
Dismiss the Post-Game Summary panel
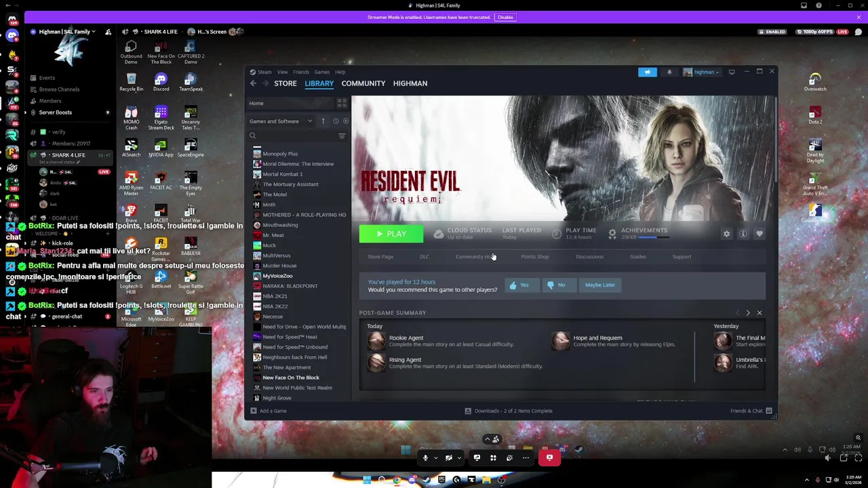759,313
